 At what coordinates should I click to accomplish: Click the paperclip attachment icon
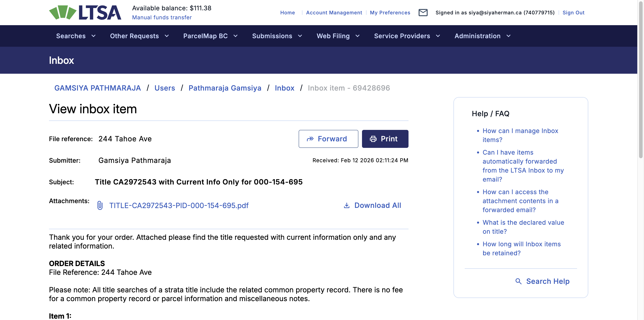pos(100,205)
